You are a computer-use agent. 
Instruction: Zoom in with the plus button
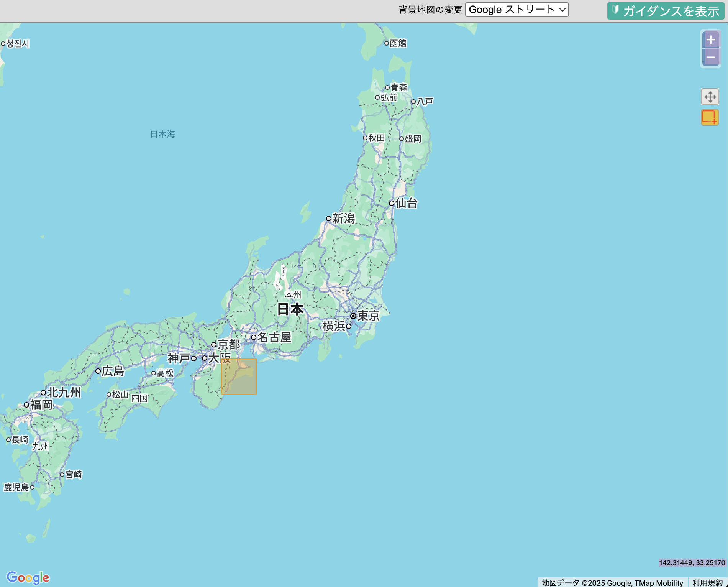coord(710,39)
